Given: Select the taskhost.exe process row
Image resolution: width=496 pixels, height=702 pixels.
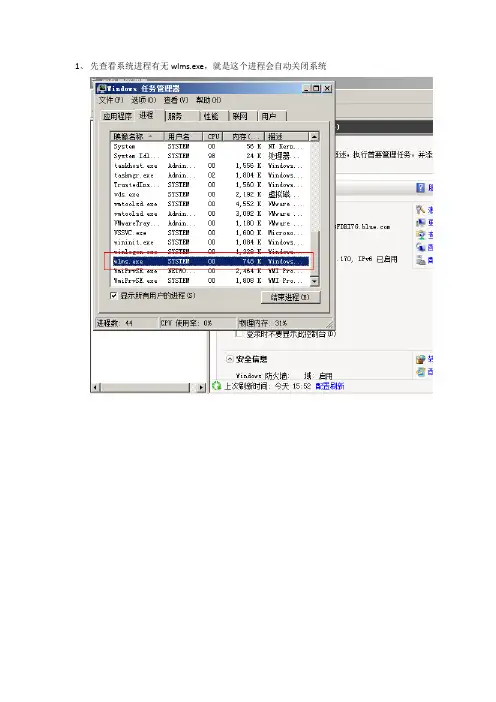Looking at the screenshot, I should click(210, 166).
